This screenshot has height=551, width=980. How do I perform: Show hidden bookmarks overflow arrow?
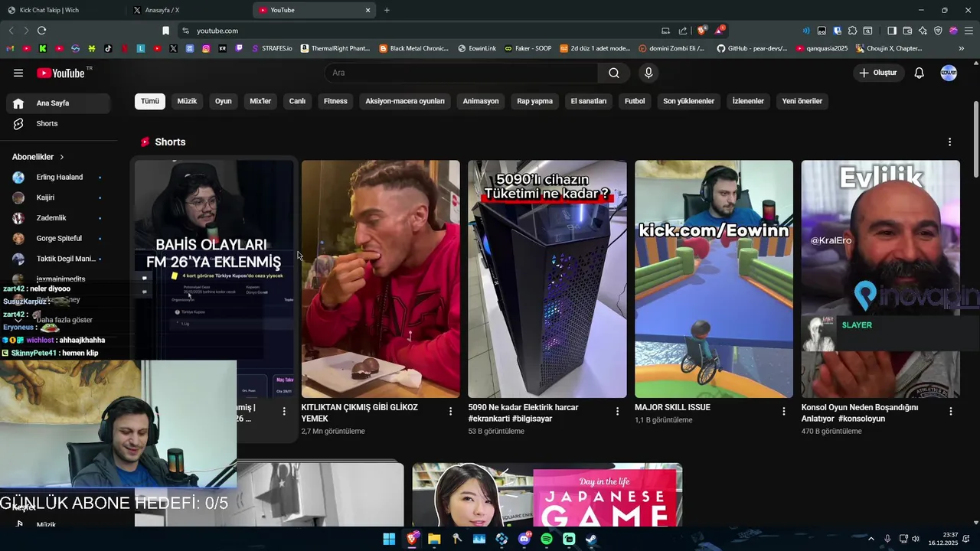point(961,48)
